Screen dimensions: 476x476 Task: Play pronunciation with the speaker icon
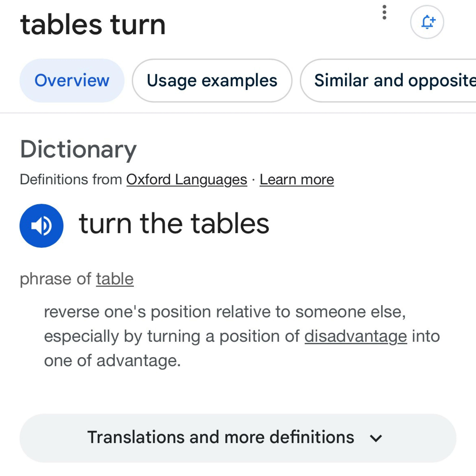[41, 225]
